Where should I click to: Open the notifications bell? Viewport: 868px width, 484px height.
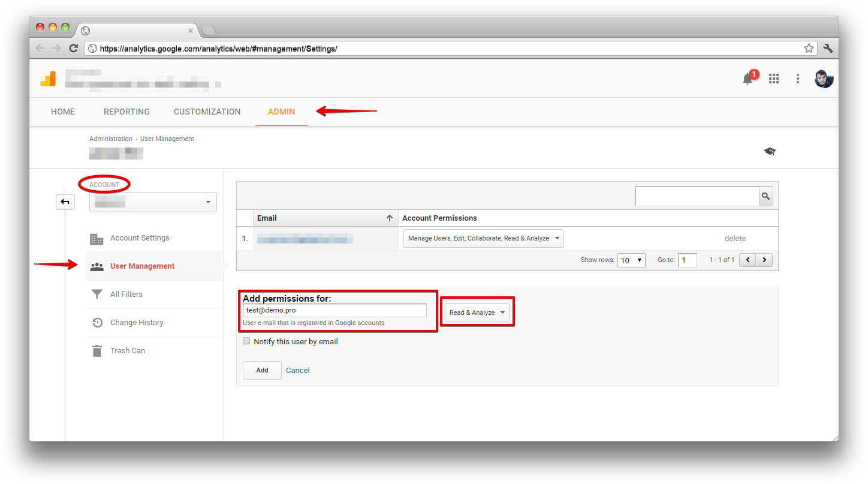748,79
